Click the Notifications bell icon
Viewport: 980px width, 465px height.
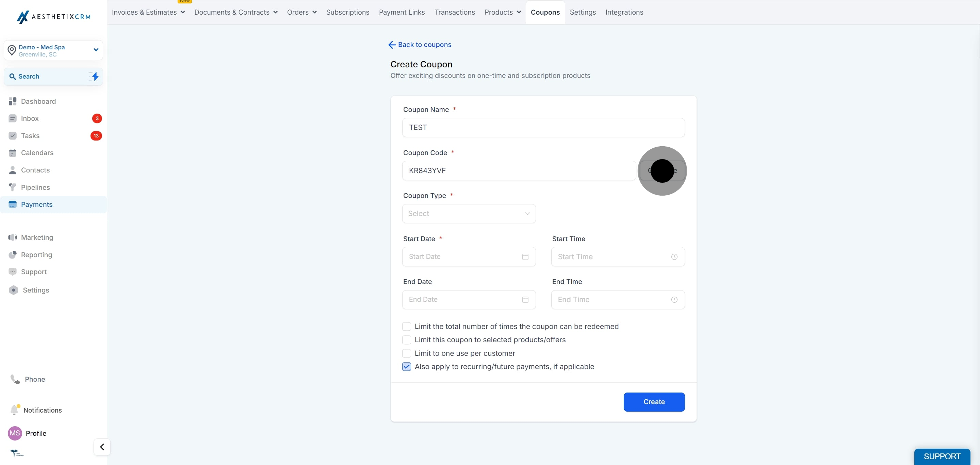[x=14, y=410]
